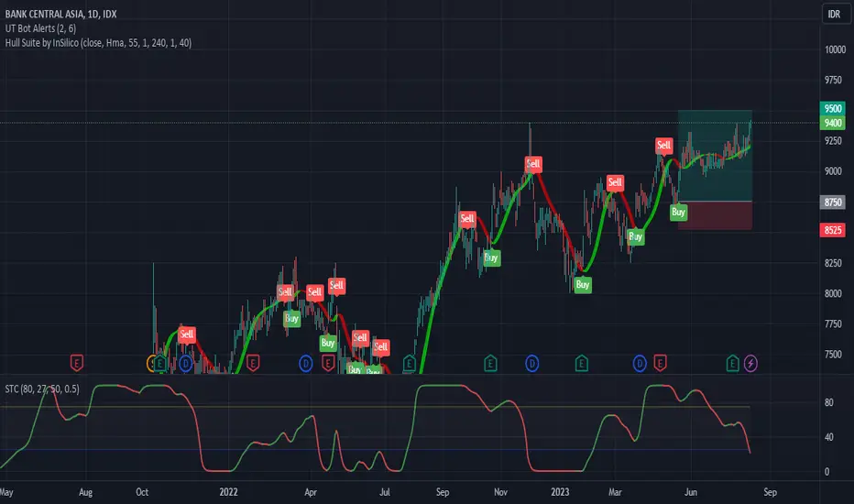Click the red E earnings icon after Apr 2022
854x504 pixels.
point(328,363)
